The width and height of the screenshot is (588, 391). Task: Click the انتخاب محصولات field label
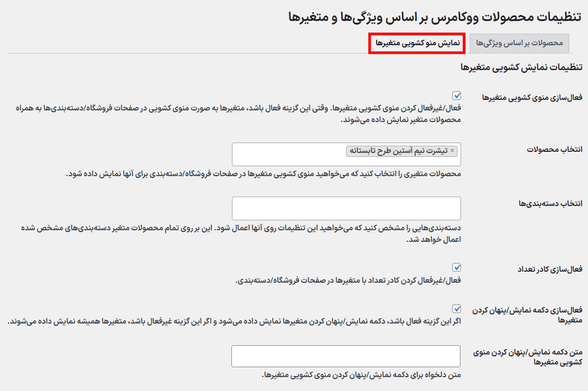pos(554,149)
